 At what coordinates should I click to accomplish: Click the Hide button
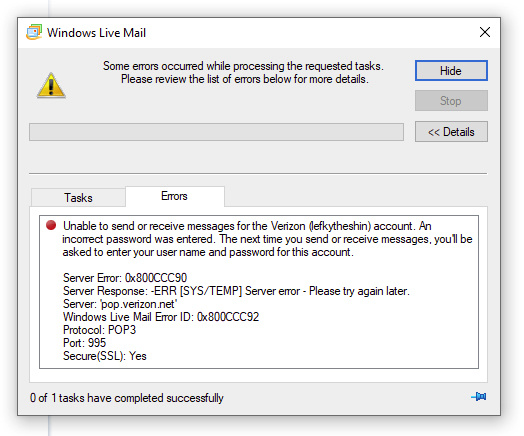pos(451,70)
